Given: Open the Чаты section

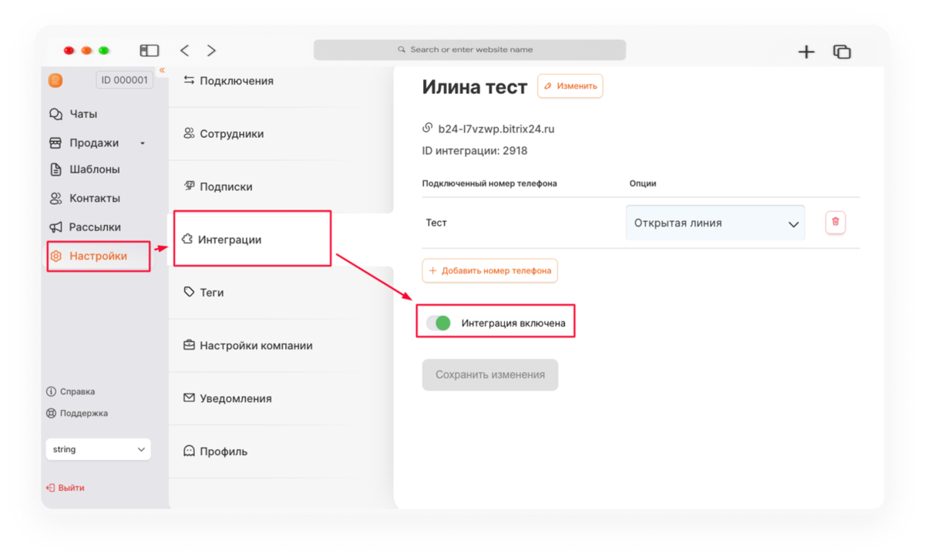Looking at the screenshot, I should tap(82, 114).
